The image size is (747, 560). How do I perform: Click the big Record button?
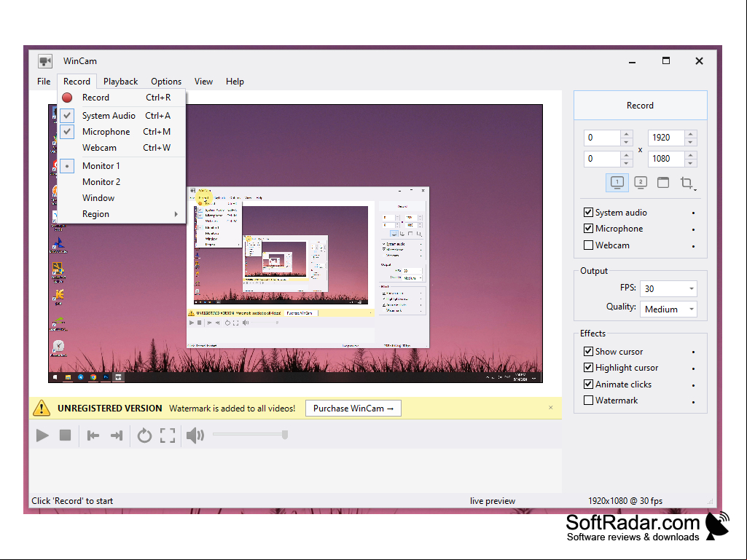[641, 106]
